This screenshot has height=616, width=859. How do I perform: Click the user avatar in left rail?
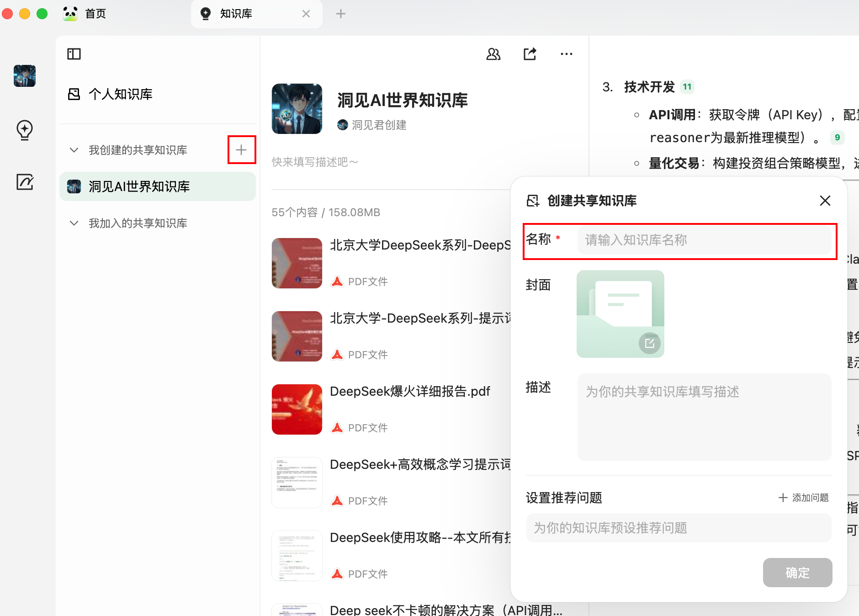[x=25, y=76]
